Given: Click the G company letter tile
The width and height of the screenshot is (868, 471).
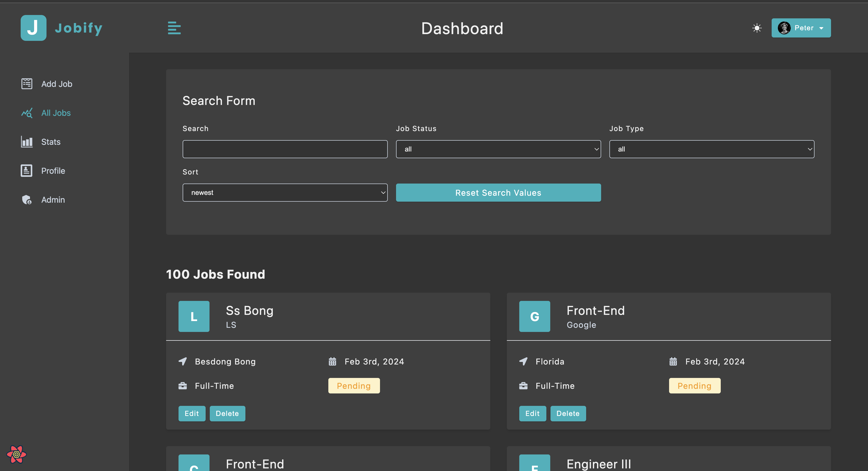Looking at the screenshot, I should [534, 316].
